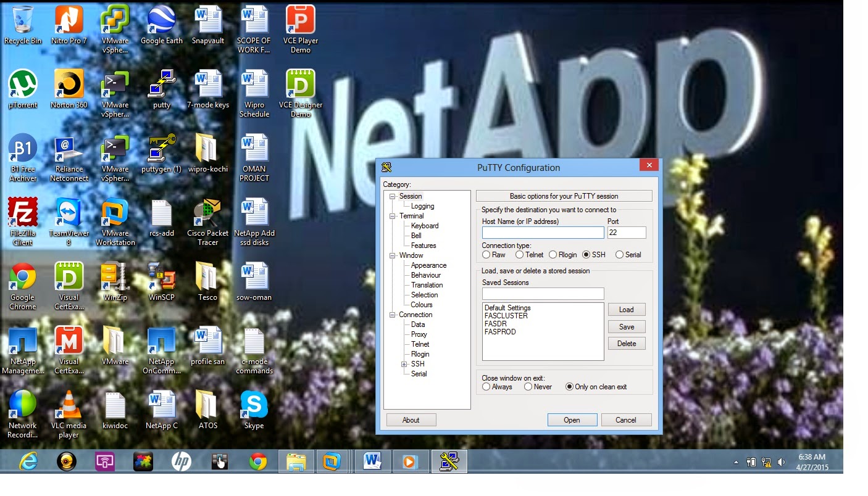Open FileZilla Client
868x496 pixels.
tap(23, 213)
